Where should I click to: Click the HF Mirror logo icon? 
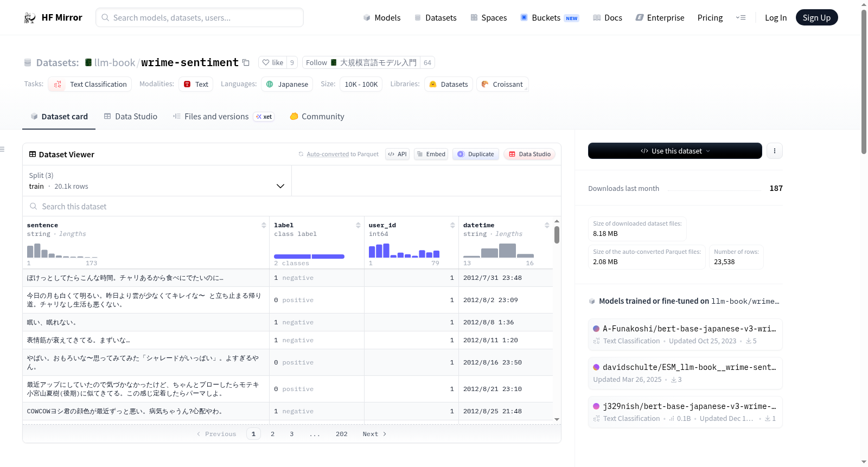point(30,18)
